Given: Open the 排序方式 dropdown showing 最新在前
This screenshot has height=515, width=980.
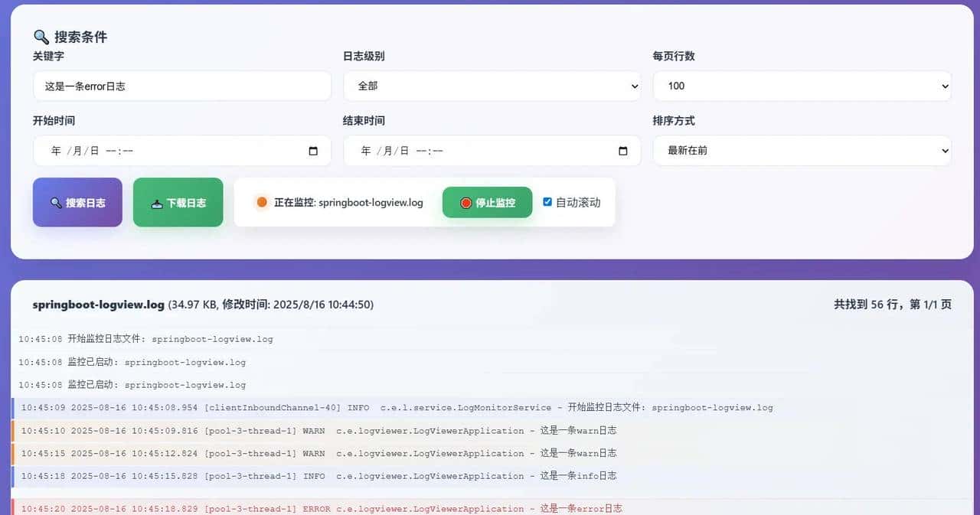Looking at the screenshot, I should coord(802,151).
